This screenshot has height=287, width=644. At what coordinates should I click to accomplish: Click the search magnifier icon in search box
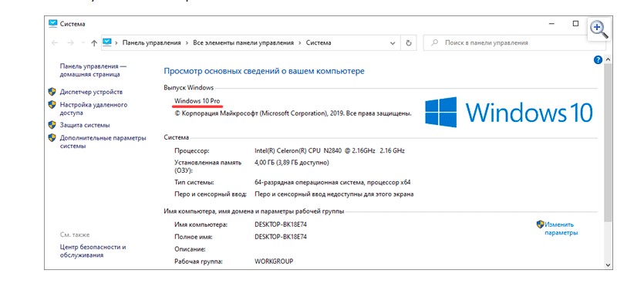coord(434,42)
